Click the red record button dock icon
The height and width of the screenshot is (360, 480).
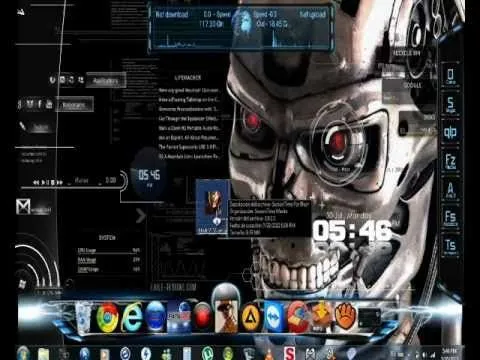tap(202, 316)
